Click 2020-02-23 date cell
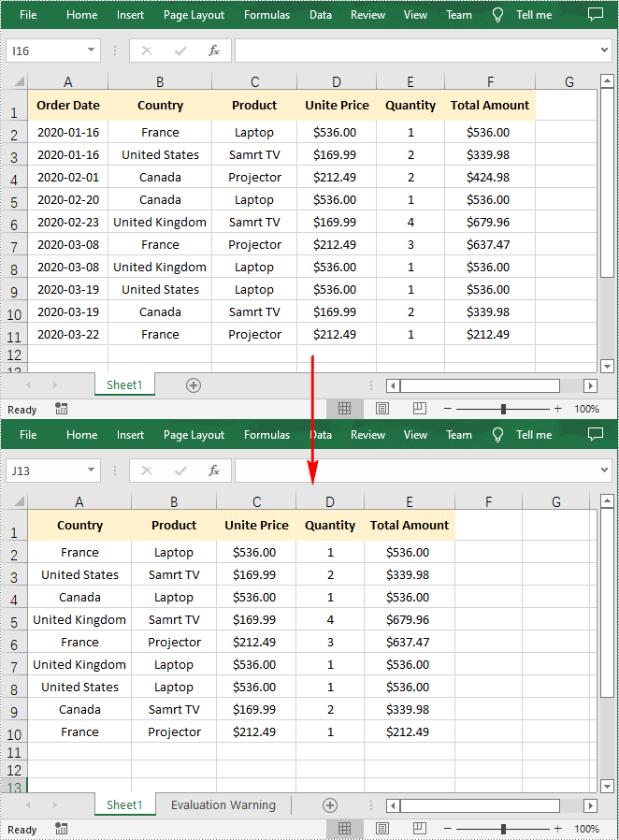 68,222
